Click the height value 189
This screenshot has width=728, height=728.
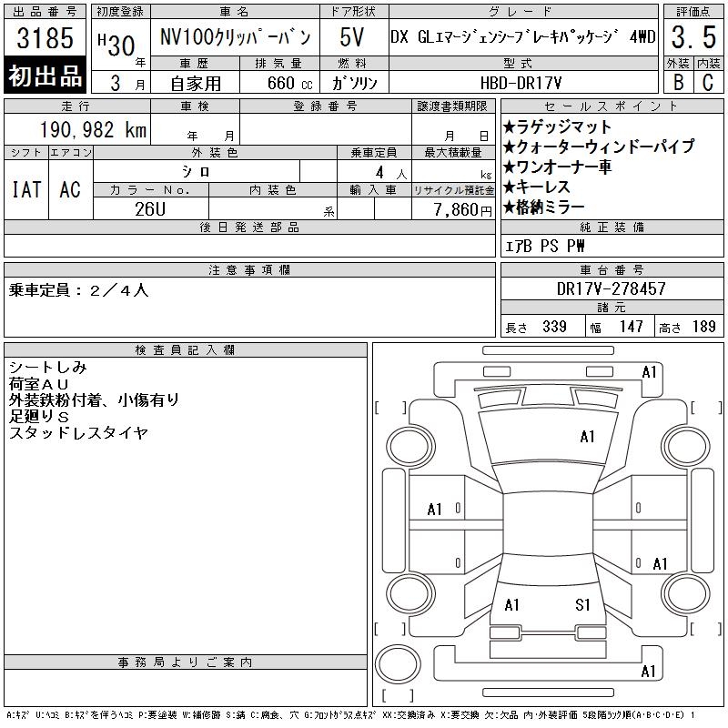point(703,327)
